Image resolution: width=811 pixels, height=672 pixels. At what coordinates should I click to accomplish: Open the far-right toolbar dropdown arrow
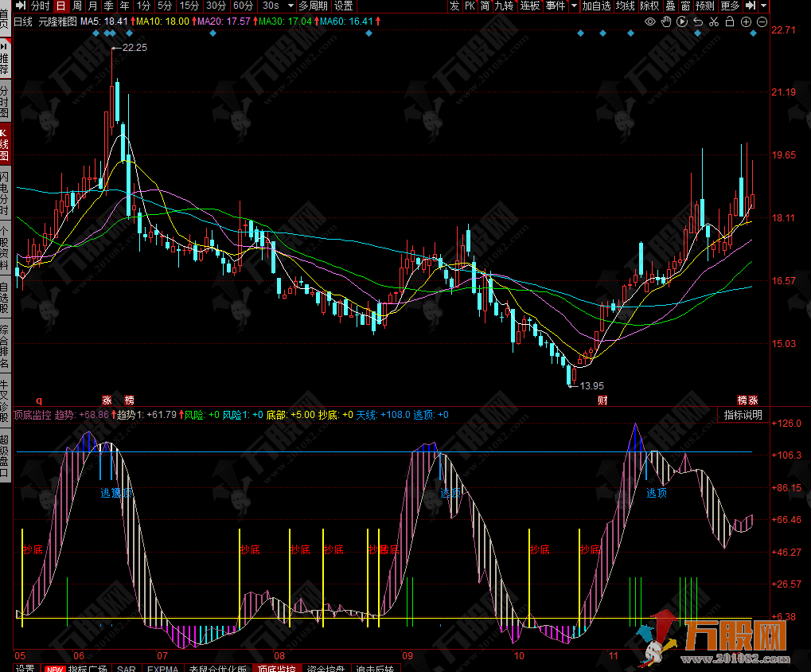pyautogui.click(x=764, y=6)
